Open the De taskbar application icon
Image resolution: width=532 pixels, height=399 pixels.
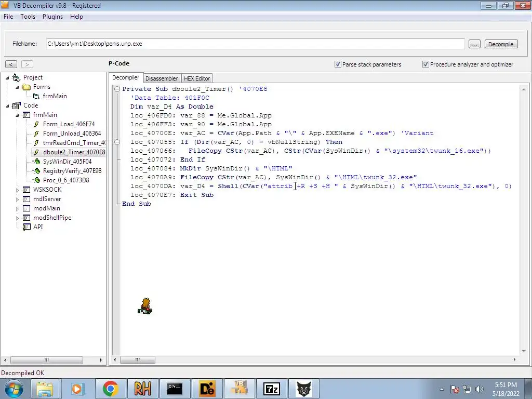(x=207, y=389)
